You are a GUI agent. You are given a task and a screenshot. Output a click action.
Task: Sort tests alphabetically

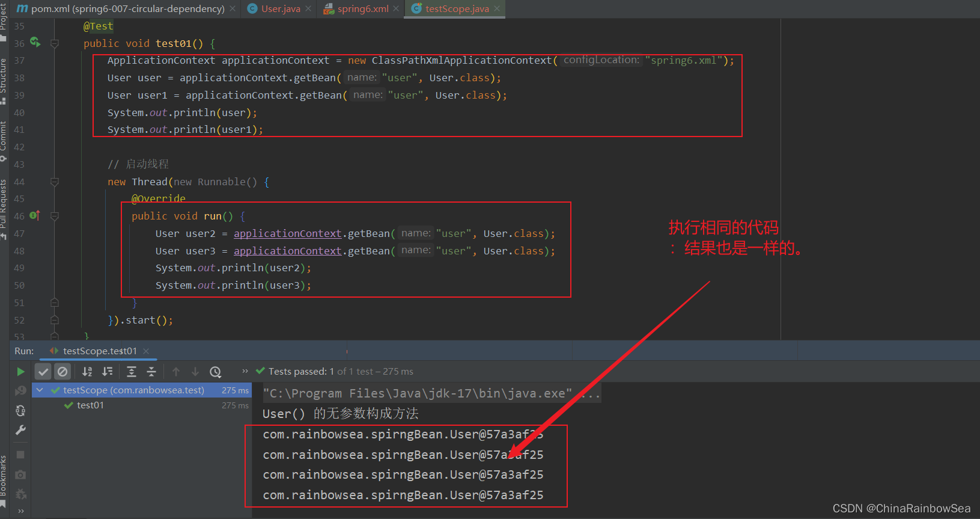[87, 372]
